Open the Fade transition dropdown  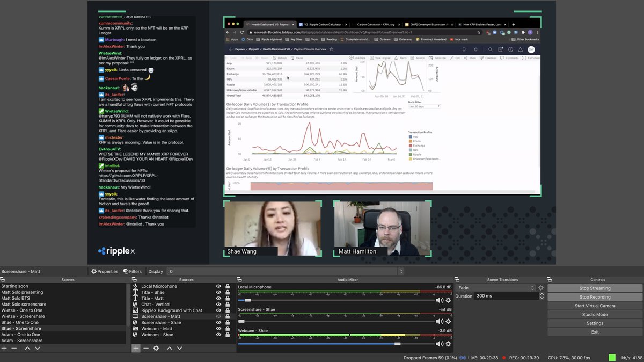click(x=496, y=288)
